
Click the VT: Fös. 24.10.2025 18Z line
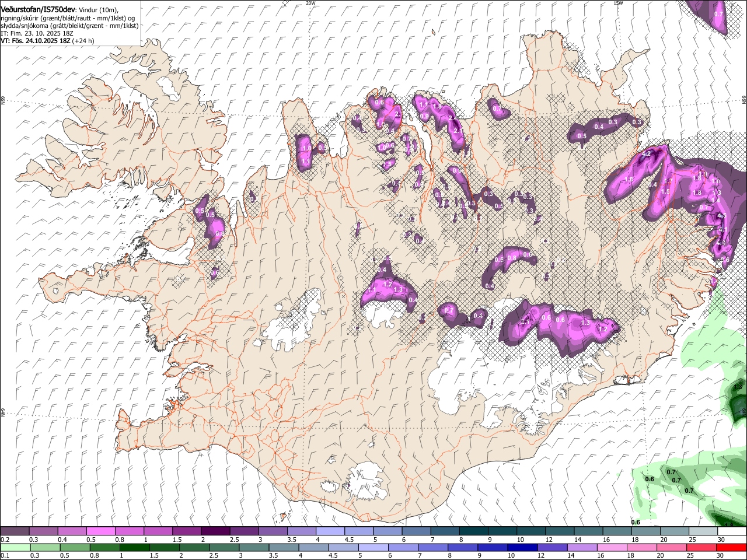click(47, 41)
